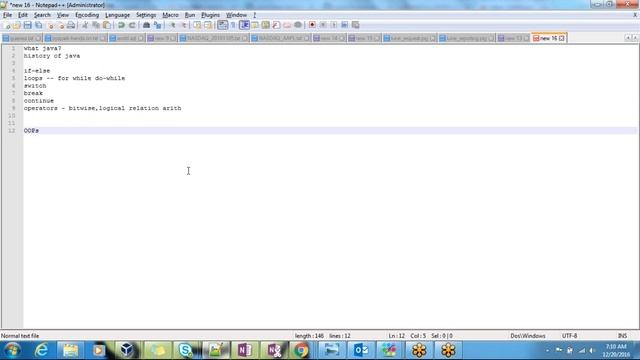The height and width of the screenshot is (360, 640).
Task: Open the Language menu
Action: tap(117, 15)
